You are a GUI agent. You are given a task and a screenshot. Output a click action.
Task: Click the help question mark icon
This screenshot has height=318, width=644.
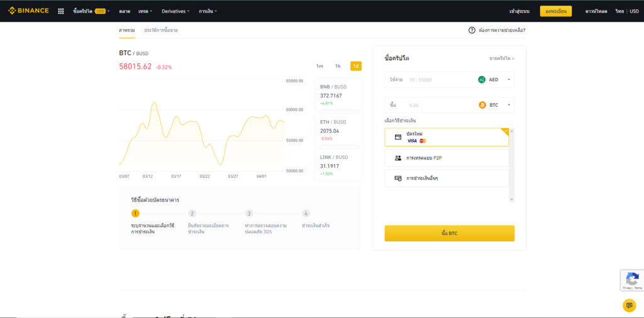click(x=472, y=30)
